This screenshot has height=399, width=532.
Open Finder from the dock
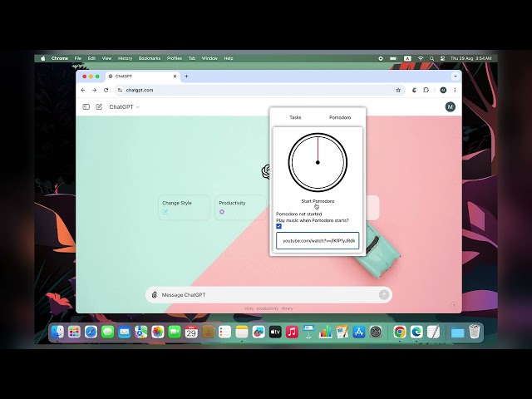click(57, 332)
